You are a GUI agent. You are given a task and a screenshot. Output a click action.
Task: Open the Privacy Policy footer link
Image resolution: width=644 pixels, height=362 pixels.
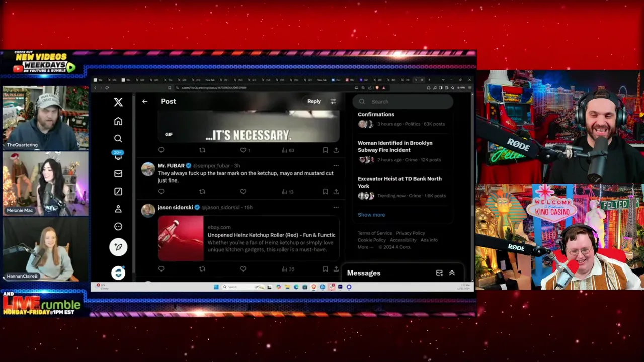411,233
